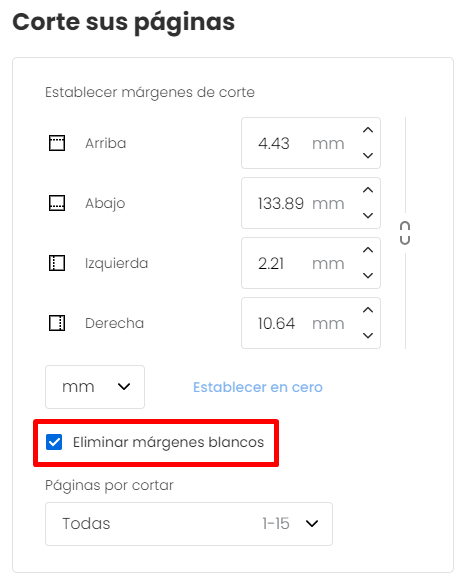The image size is (460, 579).
Task: Increase the Izquierda margin value
Action: click(x=368, y=250)
